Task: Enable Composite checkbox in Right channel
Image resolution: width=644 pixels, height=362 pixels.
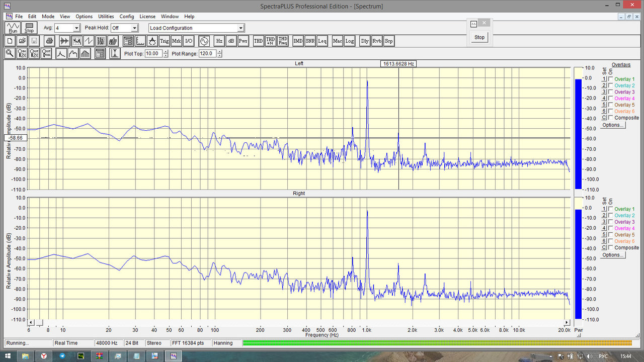Action: [x=611, y=247]
